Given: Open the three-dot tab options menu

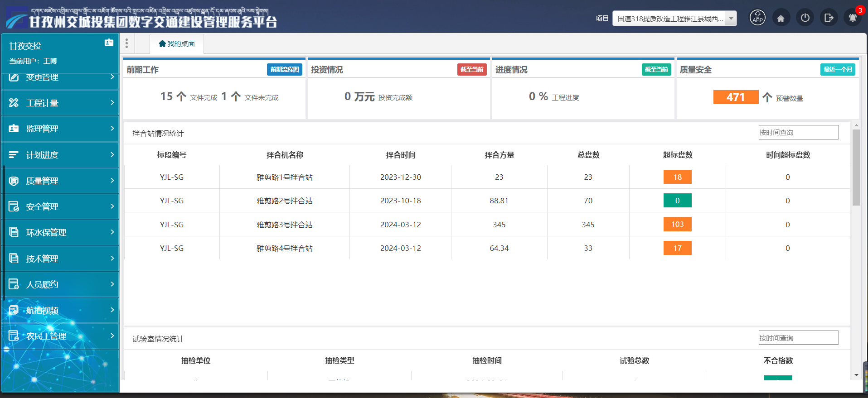Looking at the screenshot, I should pos(127,43).
